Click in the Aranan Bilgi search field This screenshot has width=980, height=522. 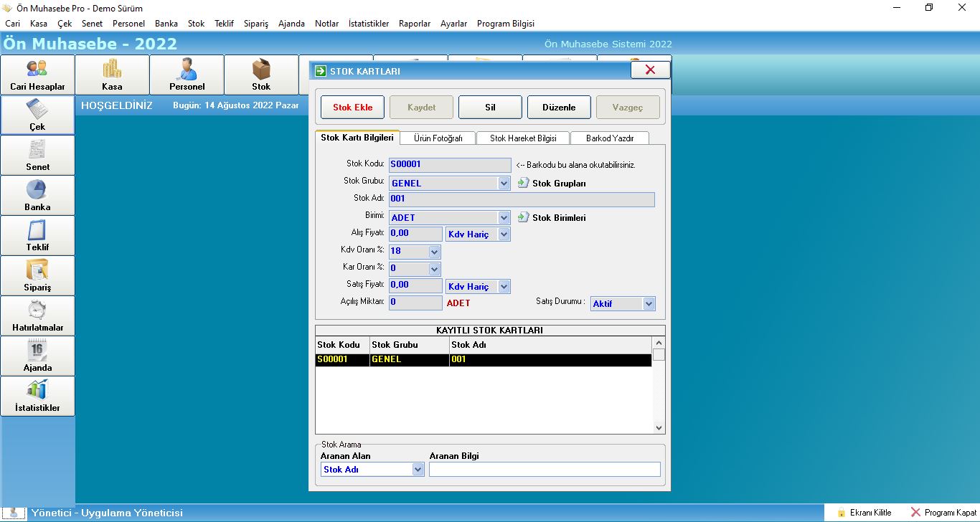(x=545, y=470)
